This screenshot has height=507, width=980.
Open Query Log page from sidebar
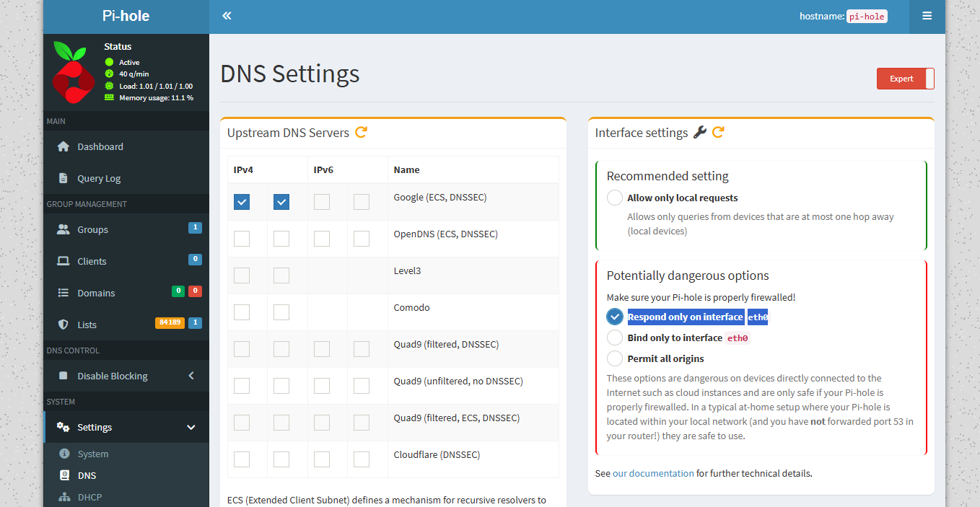point(99,178)
